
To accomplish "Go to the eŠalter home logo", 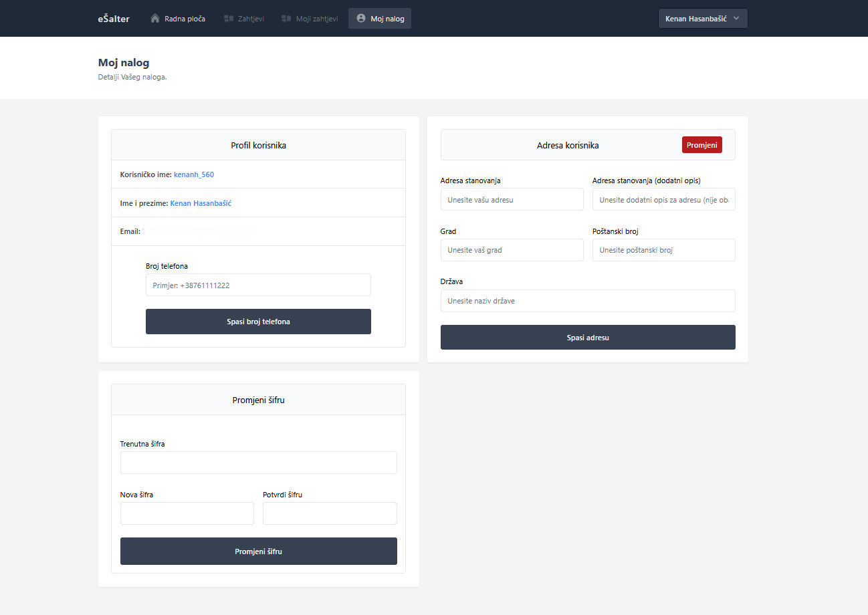I will [114, 19].
